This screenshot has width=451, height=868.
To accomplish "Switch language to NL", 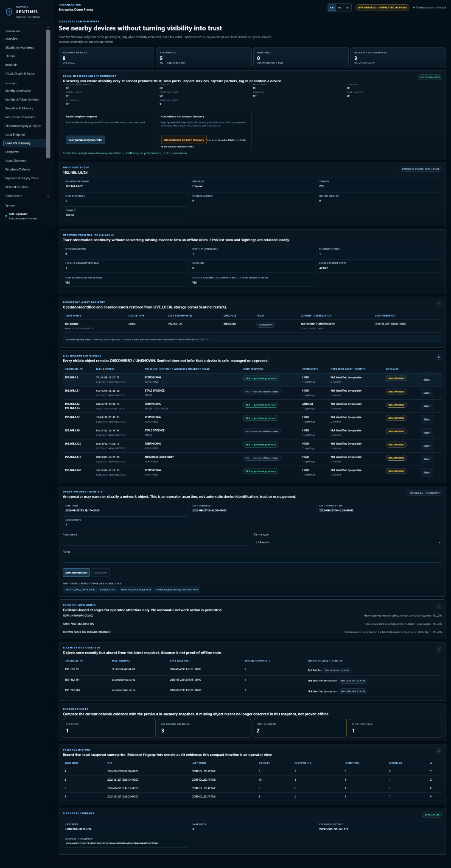I will click(340, 7).
